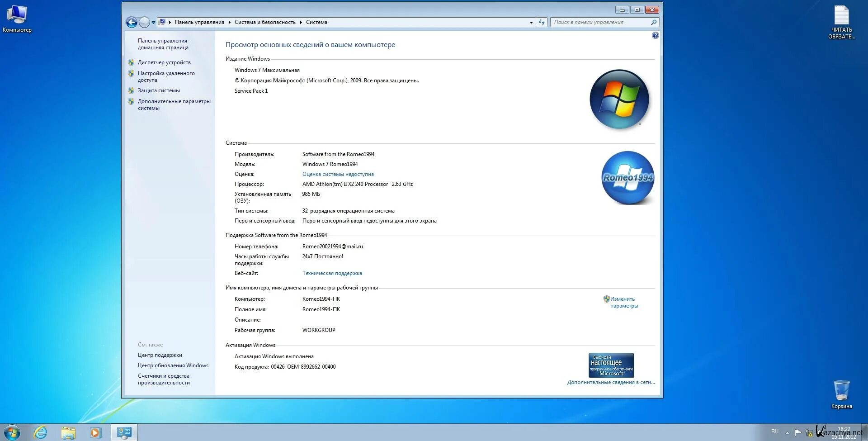
Task: Click the Windows logo orb image
Action: pyautogui.click(x=619, y=99)
